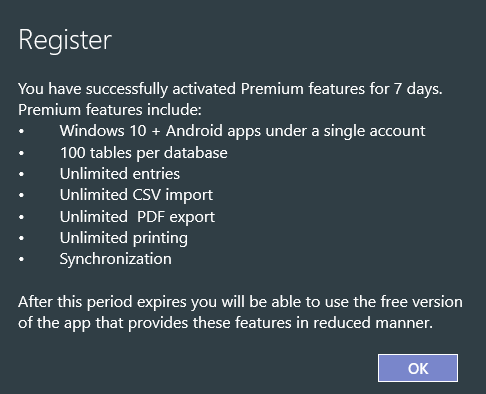Image resolution: width=486 pixels, height=394 pixels.
Task: Select the '100 tables per database' item
Action: coord(144,153)
